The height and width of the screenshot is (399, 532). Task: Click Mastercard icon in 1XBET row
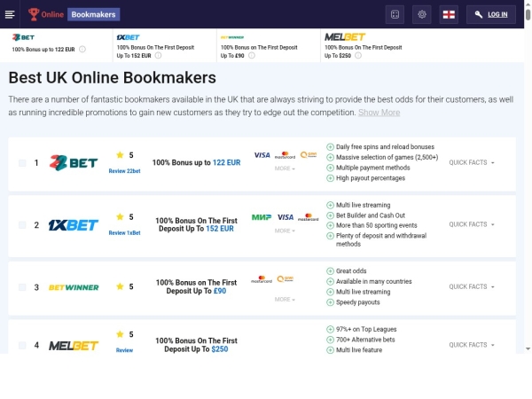coord(308,217)
